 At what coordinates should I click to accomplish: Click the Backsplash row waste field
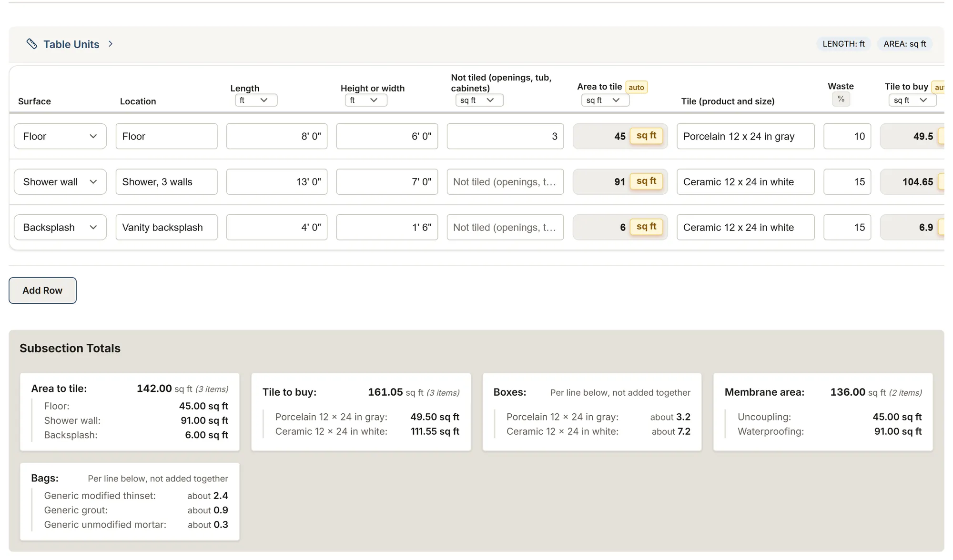pos(847,228)
